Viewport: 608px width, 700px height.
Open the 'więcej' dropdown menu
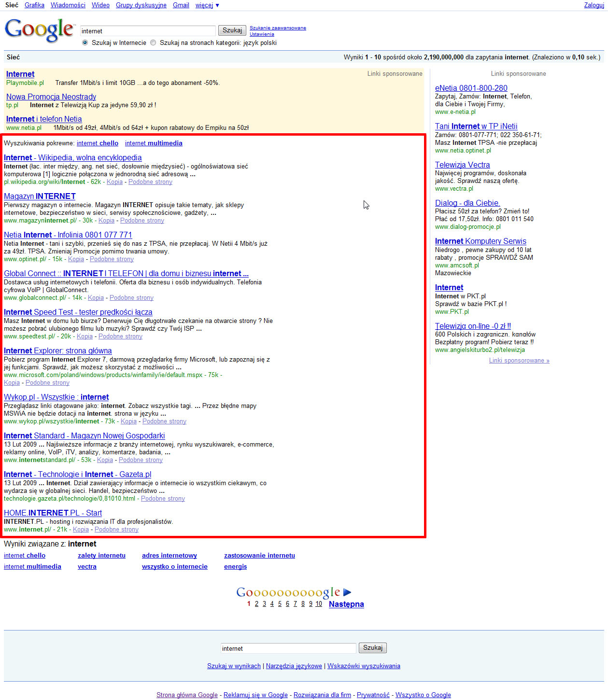207,5
